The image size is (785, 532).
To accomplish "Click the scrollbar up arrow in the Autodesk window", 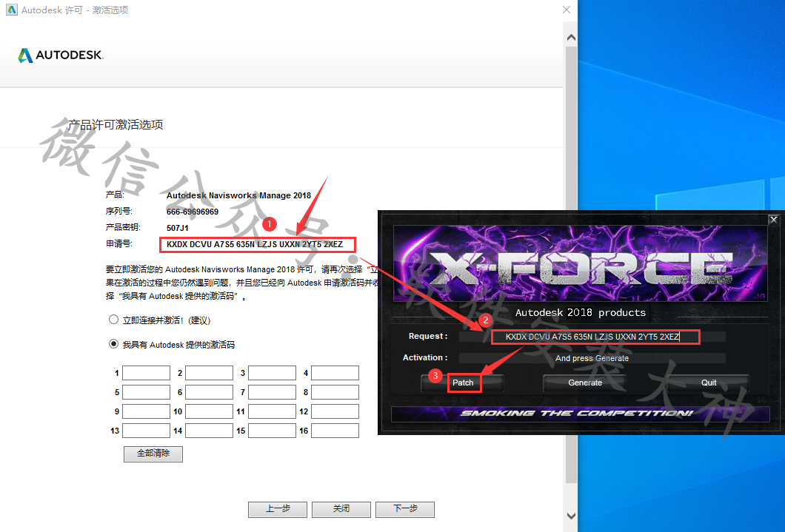I will 571,38.
